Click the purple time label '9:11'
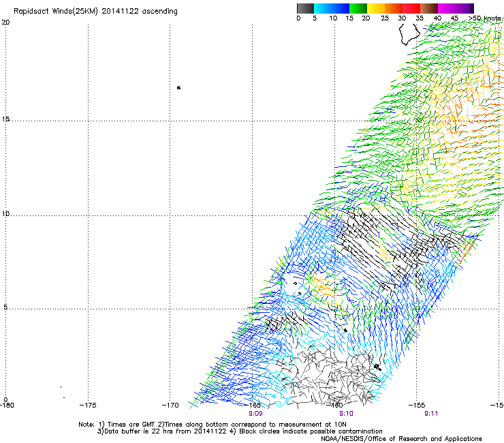 pos(431,414)
